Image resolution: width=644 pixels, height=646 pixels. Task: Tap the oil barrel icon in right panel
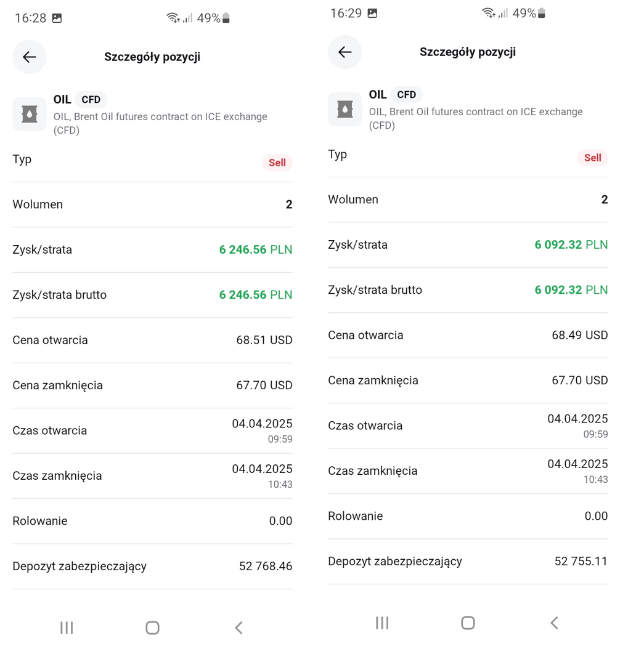pos(344,109)
